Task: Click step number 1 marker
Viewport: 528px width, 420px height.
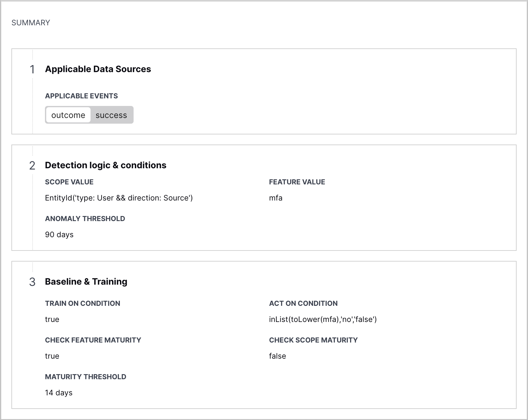Action: [x=32, y=70]
